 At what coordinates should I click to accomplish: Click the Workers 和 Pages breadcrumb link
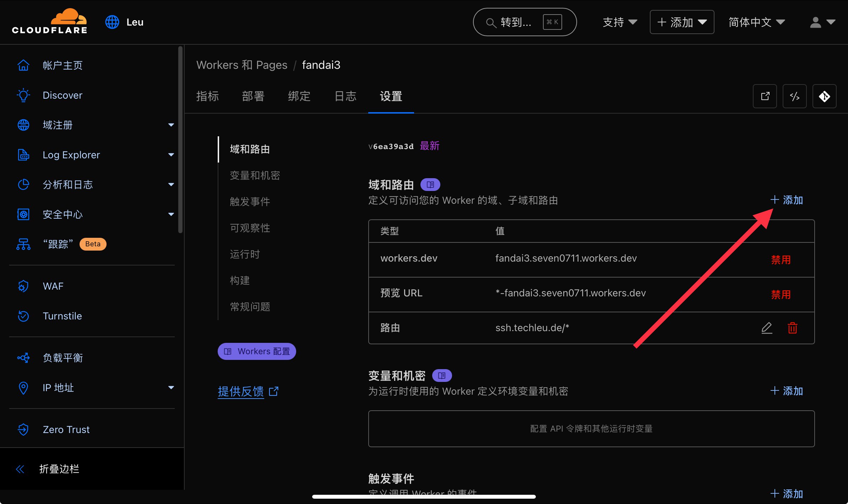tap(242, 65)
